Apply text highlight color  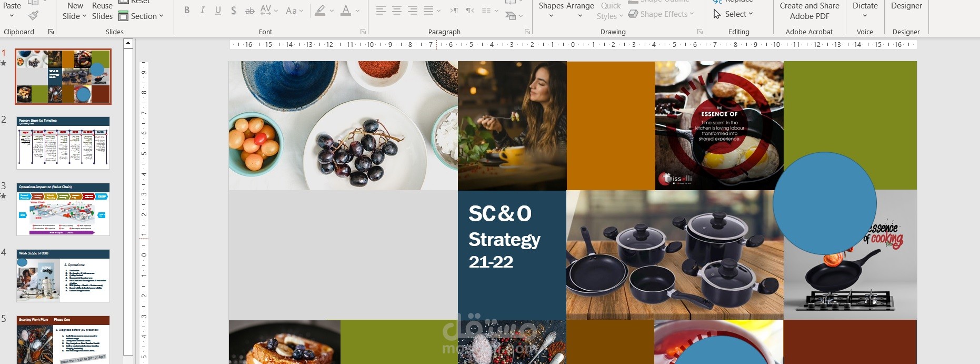[x=320, y=10]
